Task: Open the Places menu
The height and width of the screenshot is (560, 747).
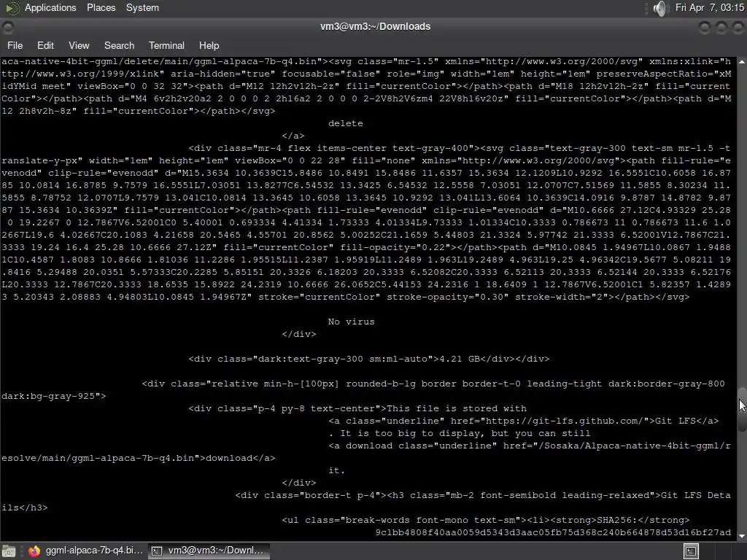Action: [x=101, y=7]
